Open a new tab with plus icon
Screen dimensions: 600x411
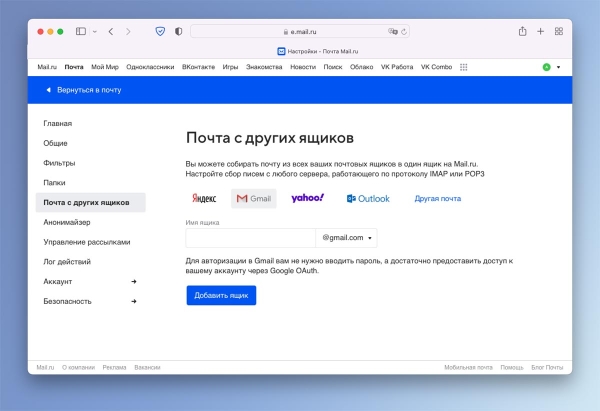540,31
